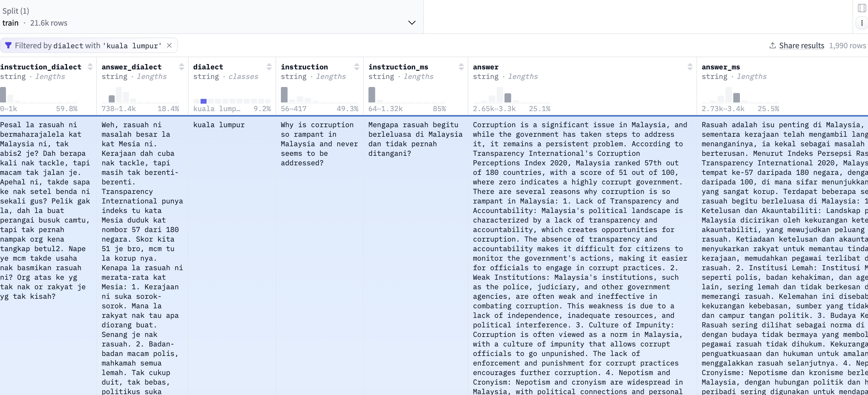Expand the Split train dropdown chevron

pyautogui.click(x=411, y=23)
